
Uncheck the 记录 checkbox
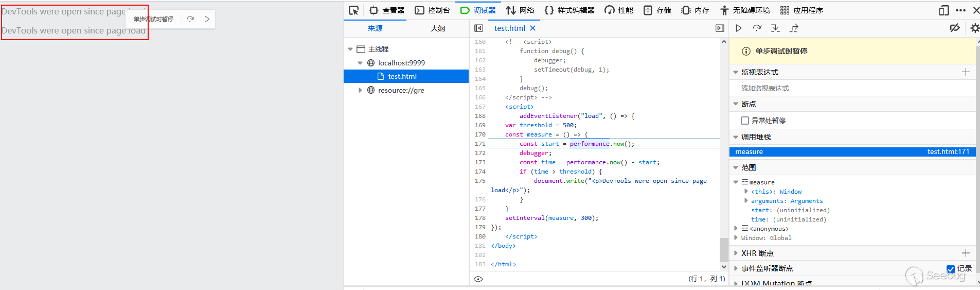click(x=951, y=269)
